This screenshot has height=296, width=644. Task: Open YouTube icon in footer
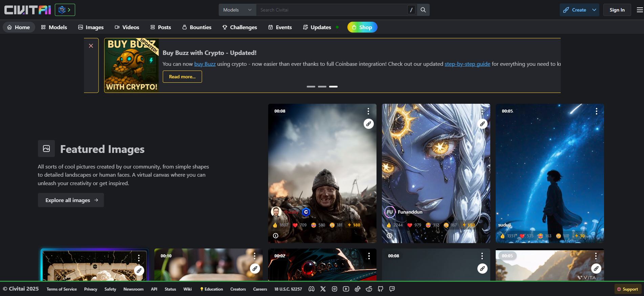click(x=346, y=289)
